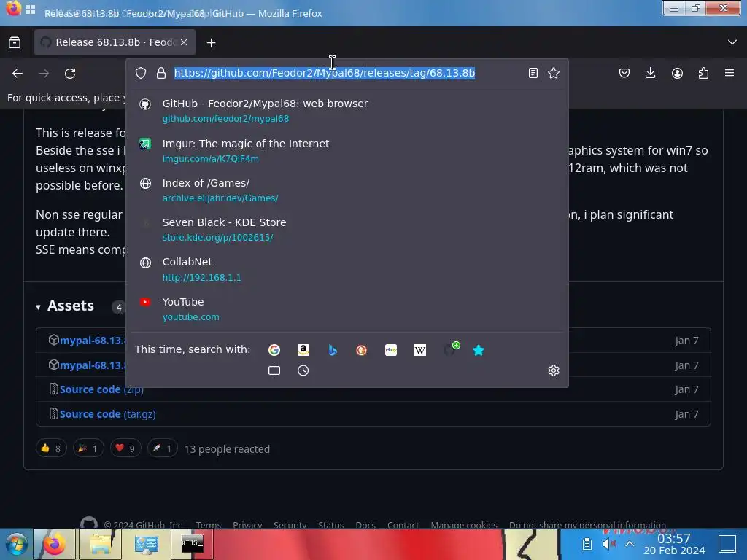Reload the current page
747x560 pixels.
[x=70, y=74]
